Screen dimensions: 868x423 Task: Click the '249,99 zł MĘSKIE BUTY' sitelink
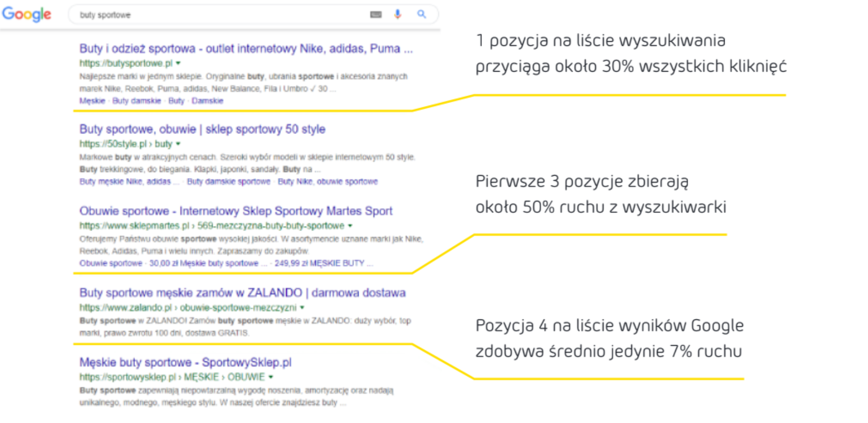click(319, 263)
